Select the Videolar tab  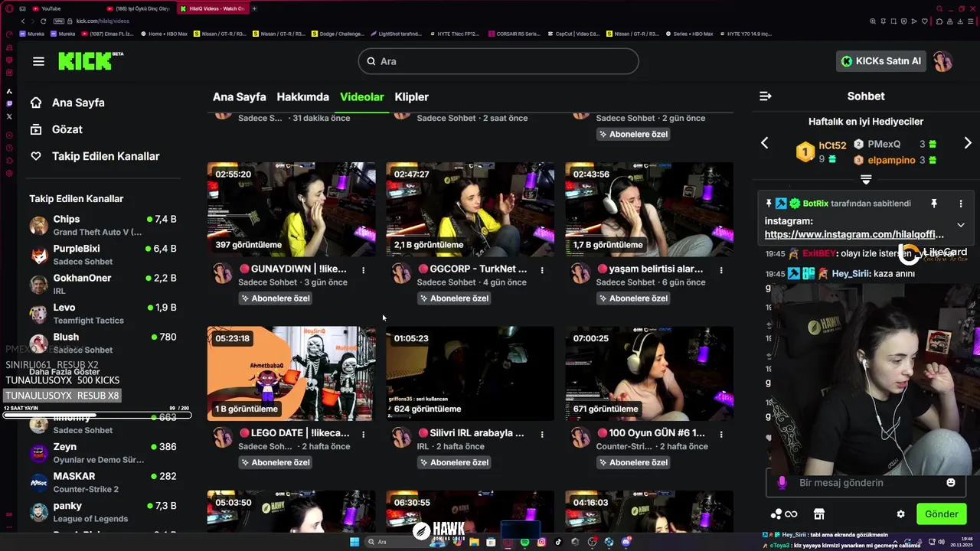click(362, 97)
